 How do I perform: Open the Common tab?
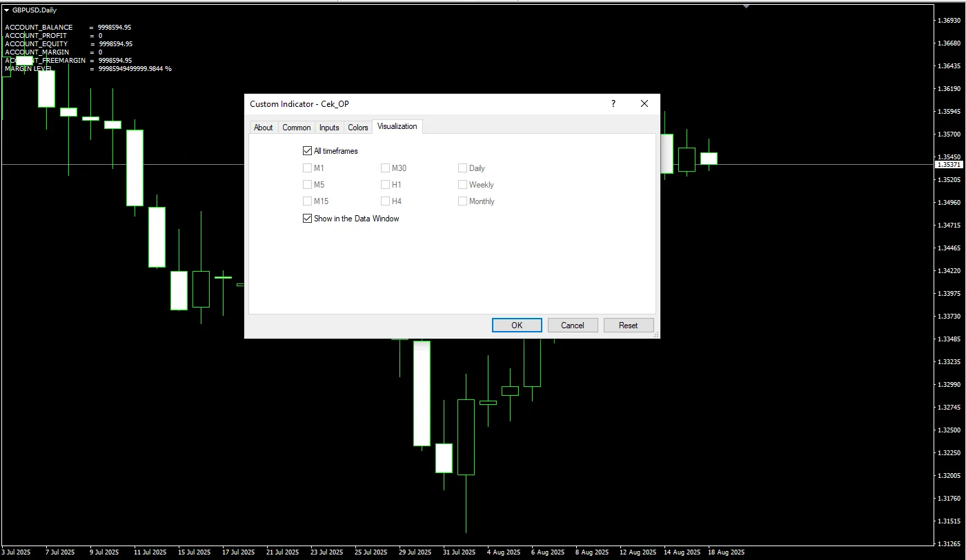tap(296, 128)
